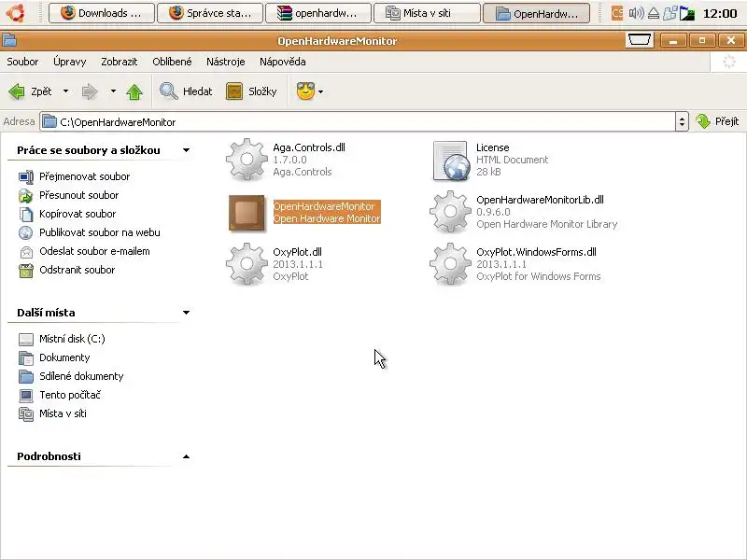747x560 pixels.
Task: Select the OxyPlot.dll gear icon
Action: coord(247,264)
